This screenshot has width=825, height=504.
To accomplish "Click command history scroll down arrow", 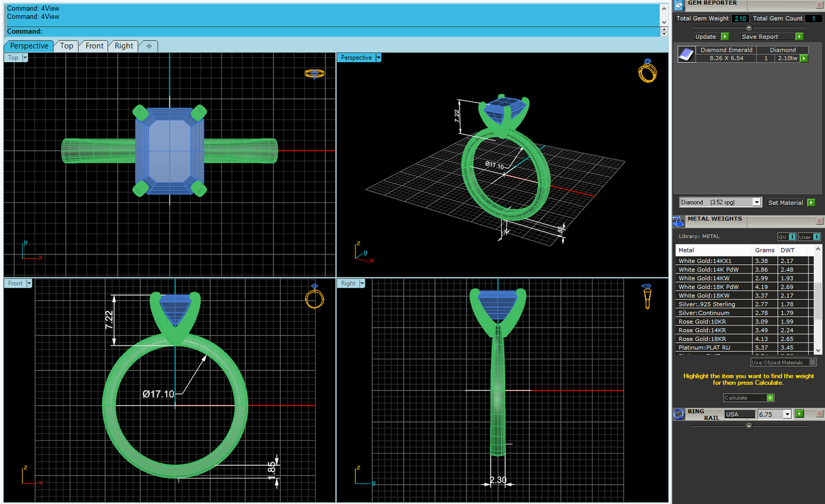I will click(664, 22).
